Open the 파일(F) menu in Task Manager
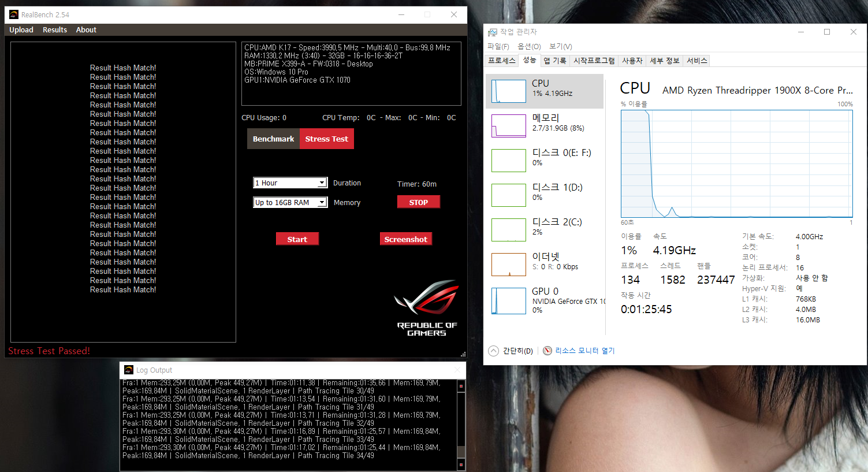 click(498, 46)
